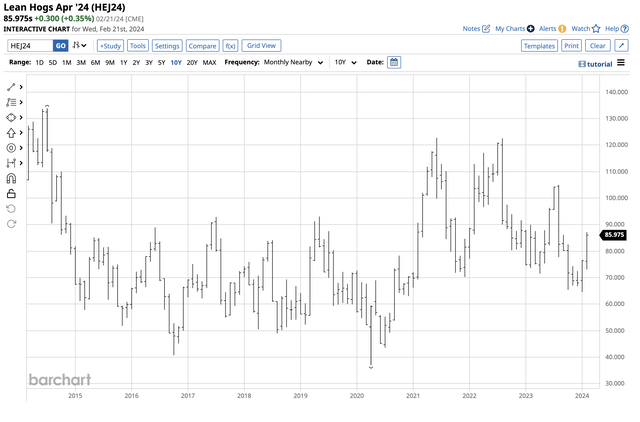Select the circle target tool
Screen dimensions: 640x422
[11, 148]
